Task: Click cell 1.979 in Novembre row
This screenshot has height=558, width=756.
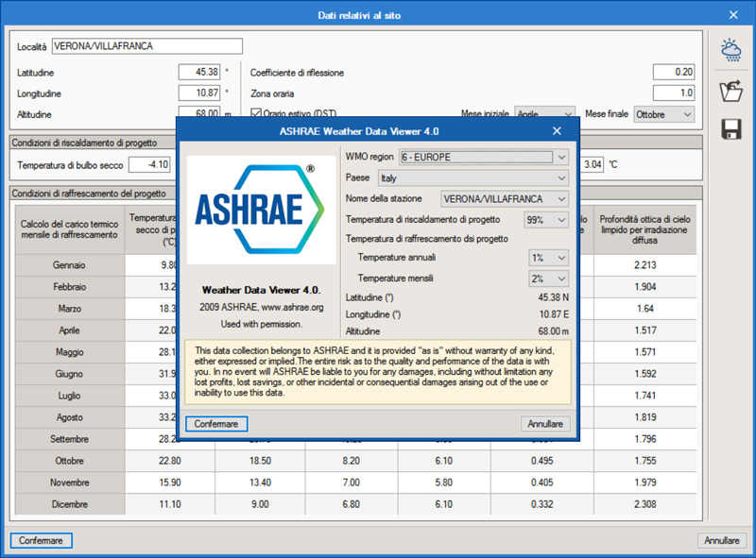Action: click(645, 482)
